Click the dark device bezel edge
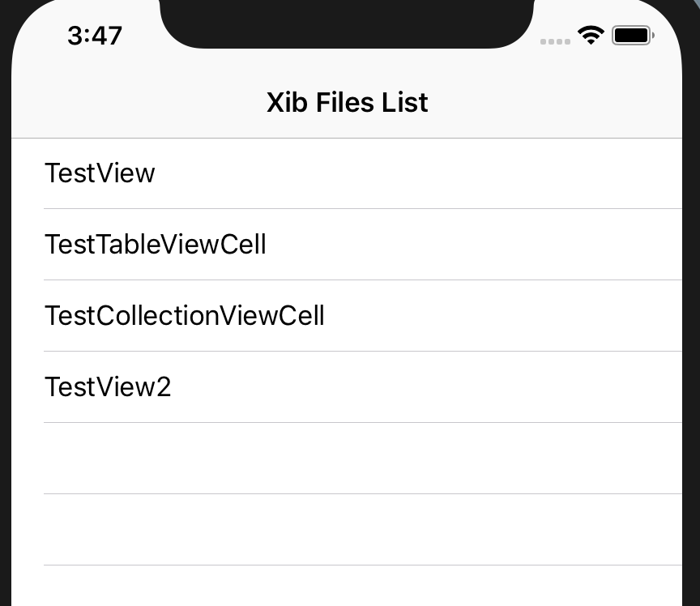Viewport: 700px width, 606px height. click(x=691, y=313)
